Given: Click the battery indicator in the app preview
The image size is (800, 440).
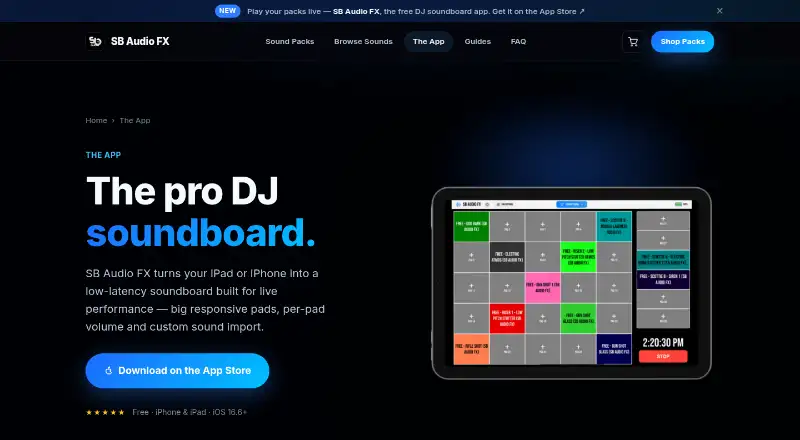Looking at the screenshot, I should (679, 204).
